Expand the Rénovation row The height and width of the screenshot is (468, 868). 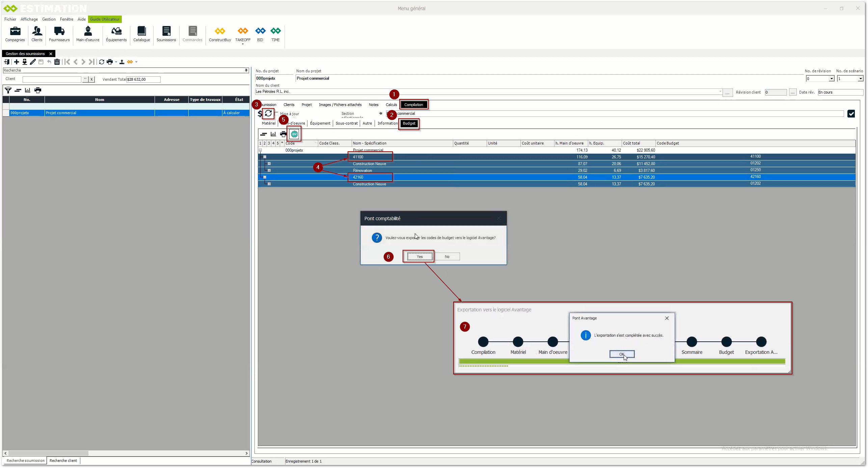269,171
